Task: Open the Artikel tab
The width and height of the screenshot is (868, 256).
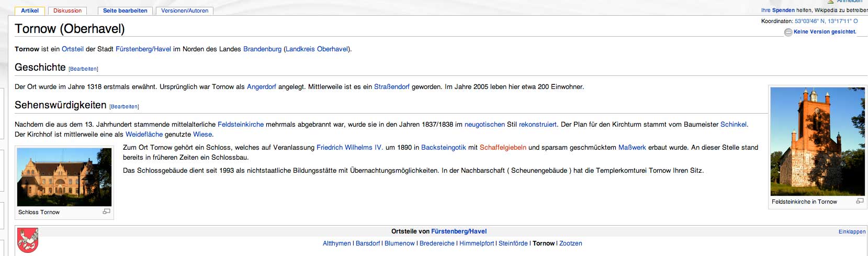Action: 30,10
